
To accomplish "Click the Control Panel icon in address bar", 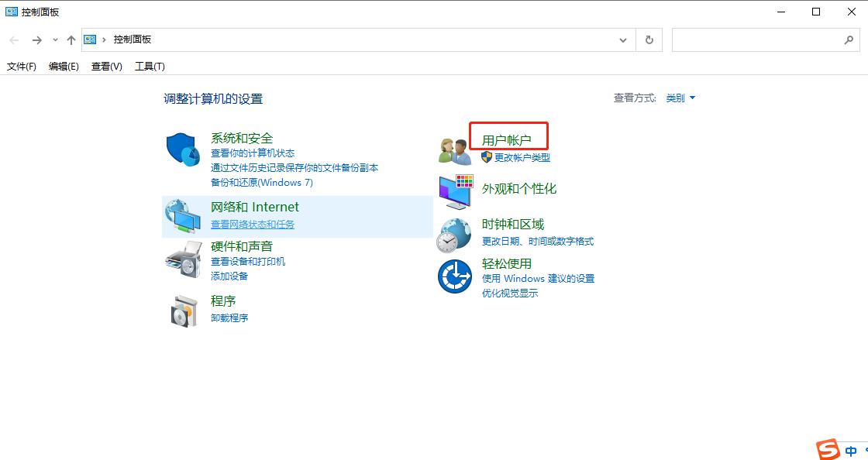I will tap(90, 39).
